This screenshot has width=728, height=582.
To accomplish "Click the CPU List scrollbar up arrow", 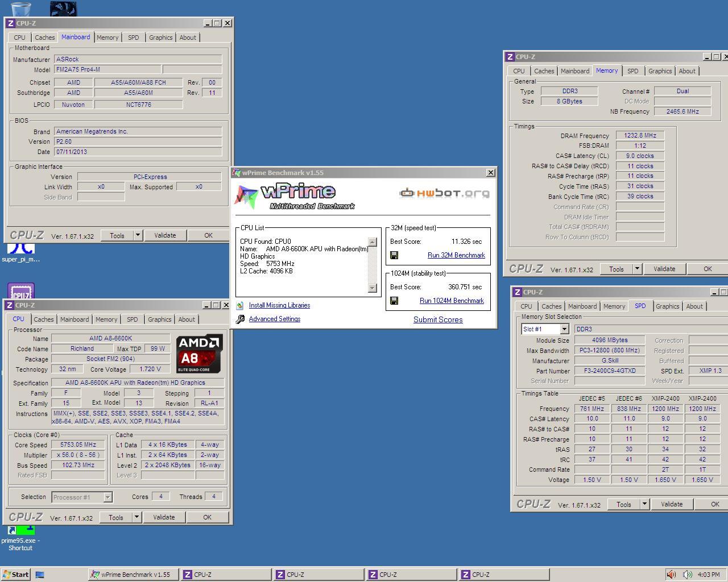I will coord(373,242).
